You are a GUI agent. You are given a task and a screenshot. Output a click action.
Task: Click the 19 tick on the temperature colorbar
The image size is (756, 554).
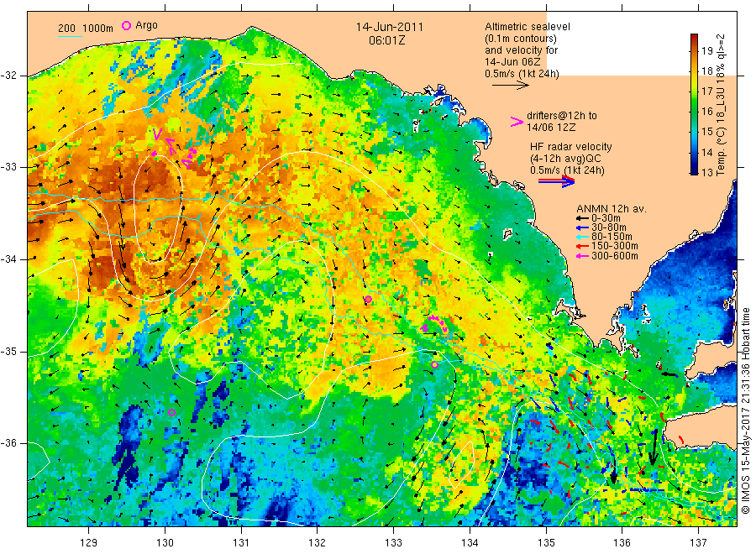[706, 50]
